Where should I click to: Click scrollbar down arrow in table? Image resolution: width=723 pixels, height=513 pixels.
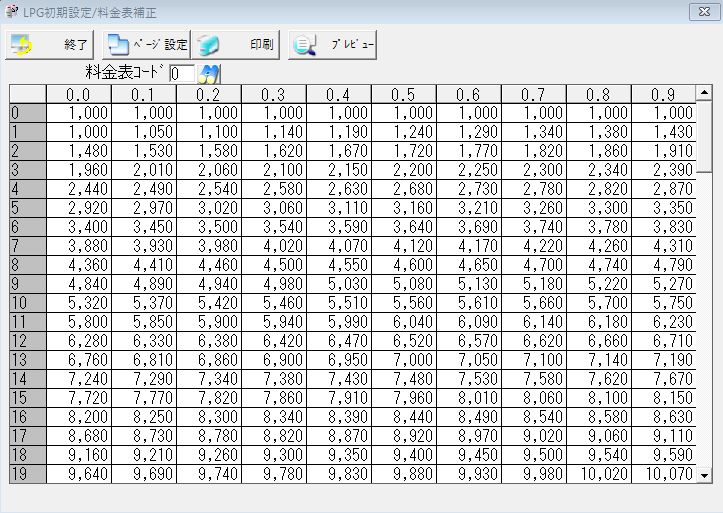click(x=704, y=476)
